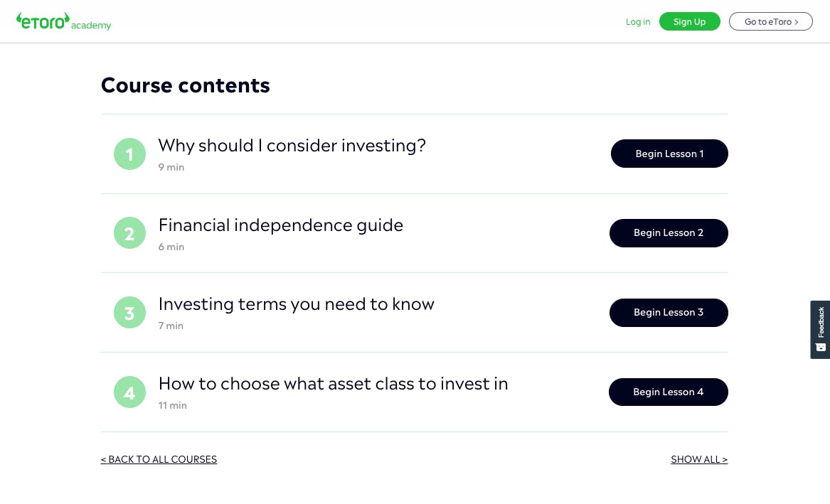Image resolution: width=830 pixels, height=504 pixels.
Task: Launch Begin Lesson 4
Action: pos(668,392)
